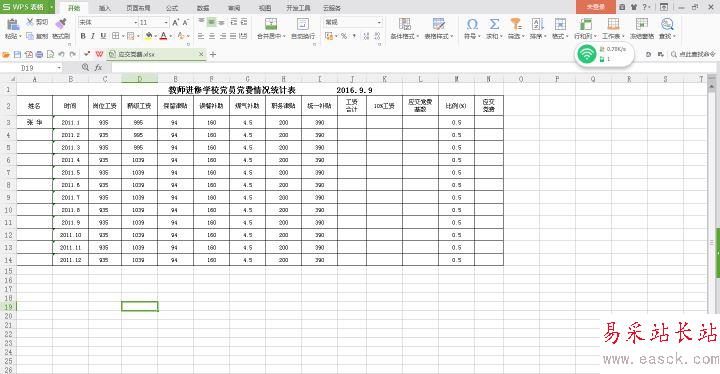
Task: Toggle align text left
Action: pos(201,36)
